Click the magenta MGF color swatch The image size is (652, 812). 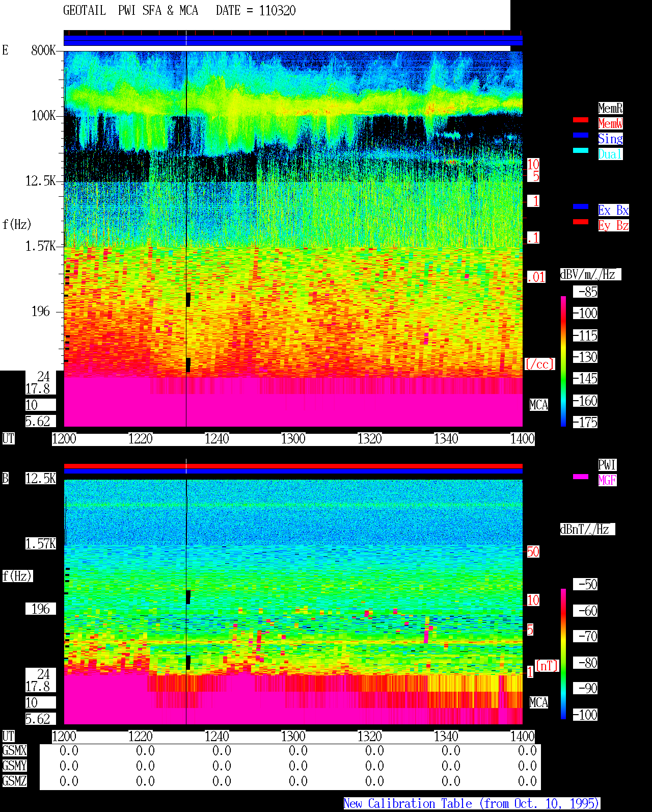[581, 477]
